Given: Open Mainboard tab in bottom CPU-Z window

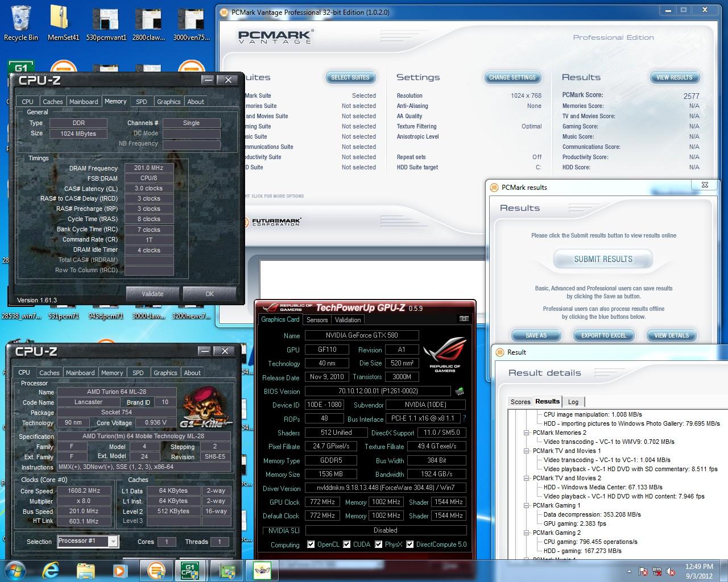Looking at the screenshot, I should [x=80, y=373].
